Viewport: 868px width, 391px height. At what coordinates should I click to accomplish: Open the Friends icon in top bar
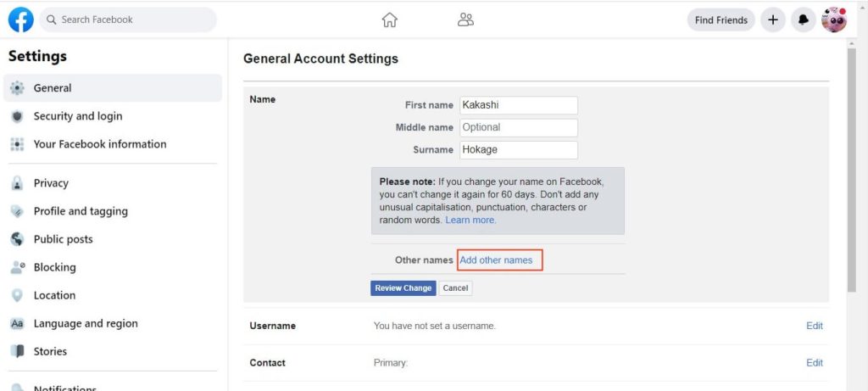tap(465, 20)
